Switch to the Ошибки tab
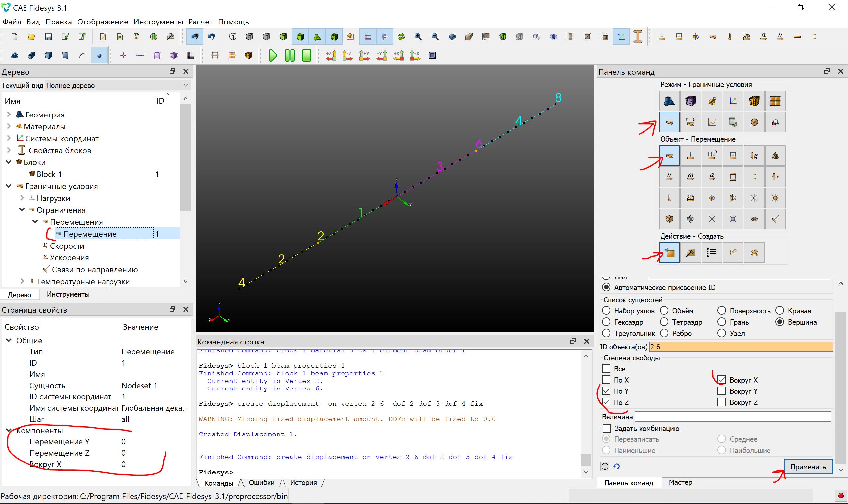Screen dimensions: 848x504 tap(261, 482)
